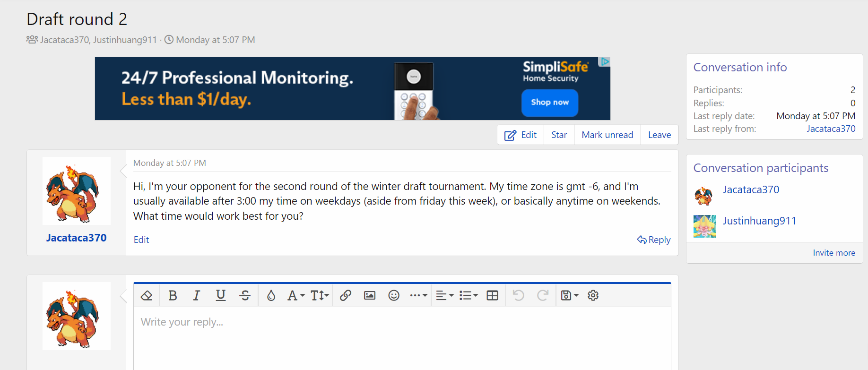Toggle italic text formatting
The image size is (868, 370).
point(196,295)
